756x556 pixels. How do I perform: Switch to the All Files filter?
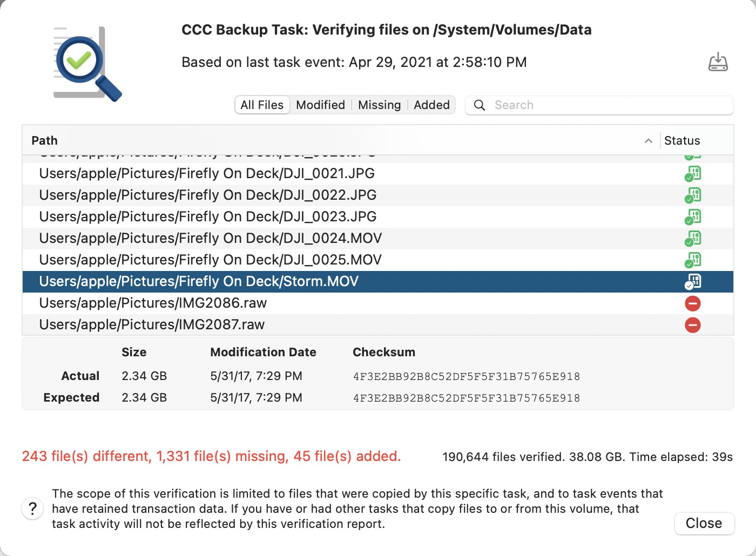[x=262, y=105]
